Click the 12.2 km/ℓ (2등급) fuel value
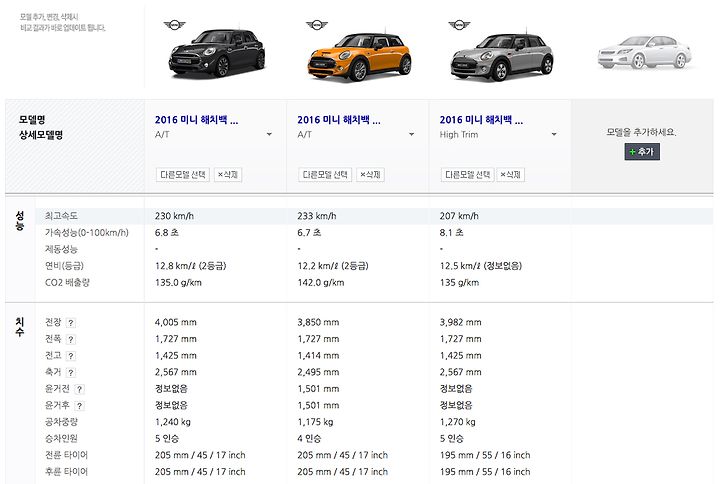Screen dimensions: 720x484 click(x=333, y=266)
